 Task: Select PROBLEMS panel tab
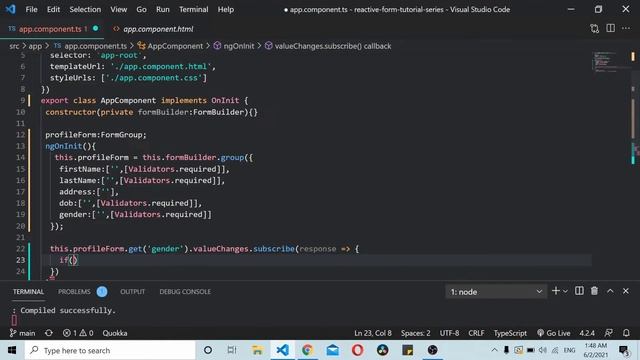click(74, 291)
